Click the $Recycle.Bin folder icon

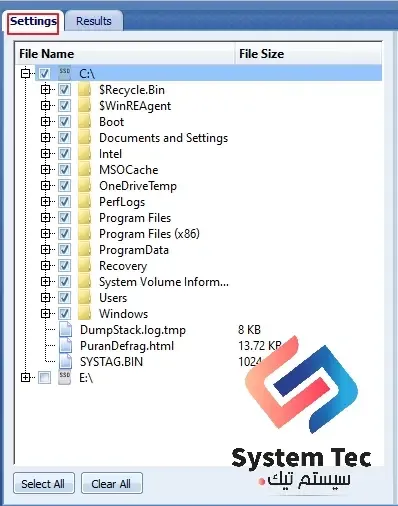85,90
